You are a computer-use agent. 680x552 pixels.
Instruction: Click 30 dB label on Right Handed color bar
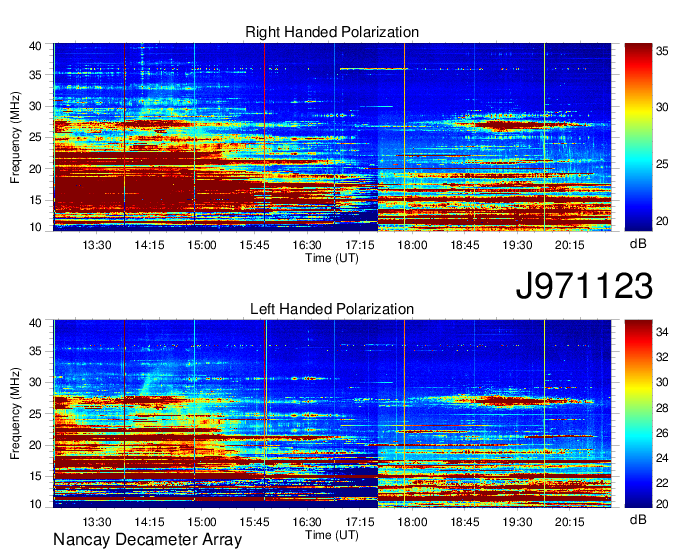(x=662, y=107)
